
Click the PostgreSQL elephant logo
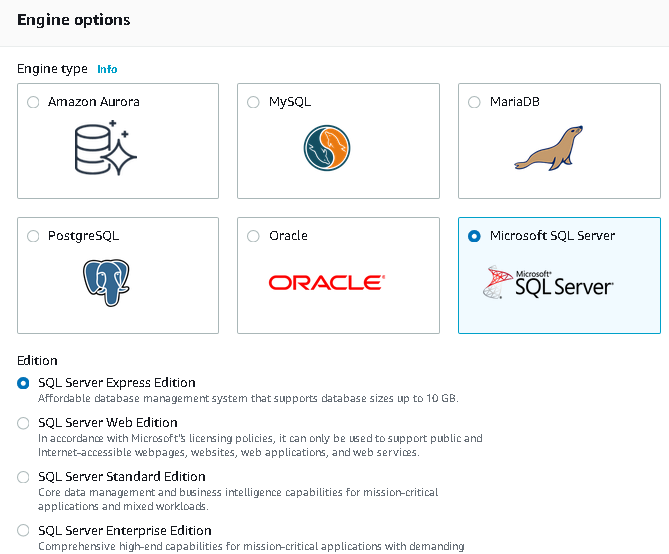click(107, 282)
